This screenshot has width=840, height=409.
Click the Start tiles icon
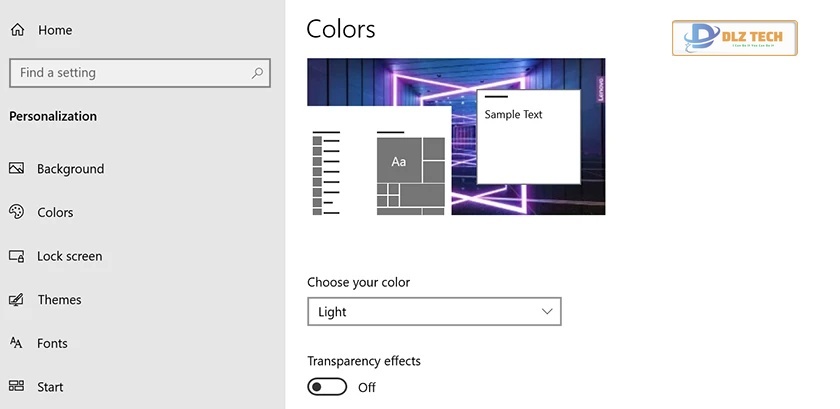pyautogui.click(x=17, y=387)
